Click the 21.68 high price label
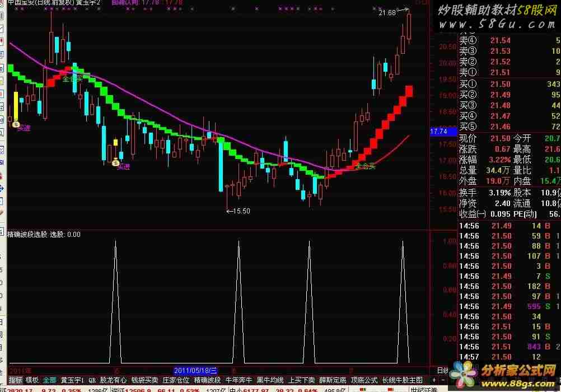 click(x=387, y=13)
